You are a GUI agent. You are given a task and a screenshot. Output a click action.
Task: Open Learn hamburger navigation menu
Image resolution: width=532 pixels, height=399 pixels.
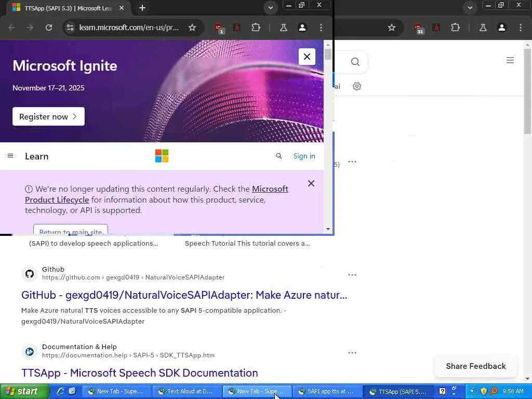10,156
